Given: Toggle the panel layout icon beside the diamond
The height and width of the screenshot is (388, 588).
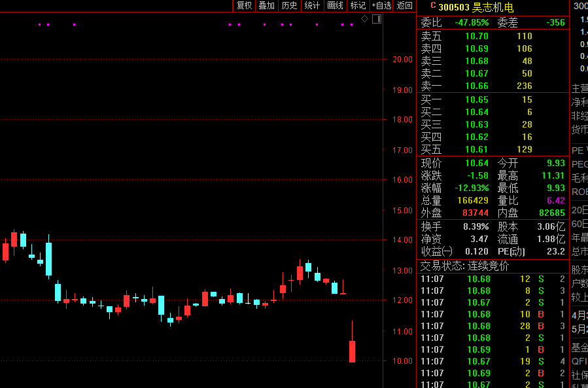Looking at the screenshot, I should (377, 19).
